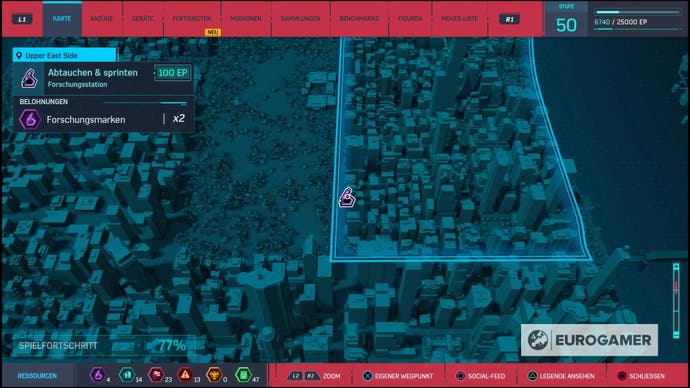This screenshot has width=690, height=388.
Task: Click the Social-Feed prompt
Action: (480, 376)
